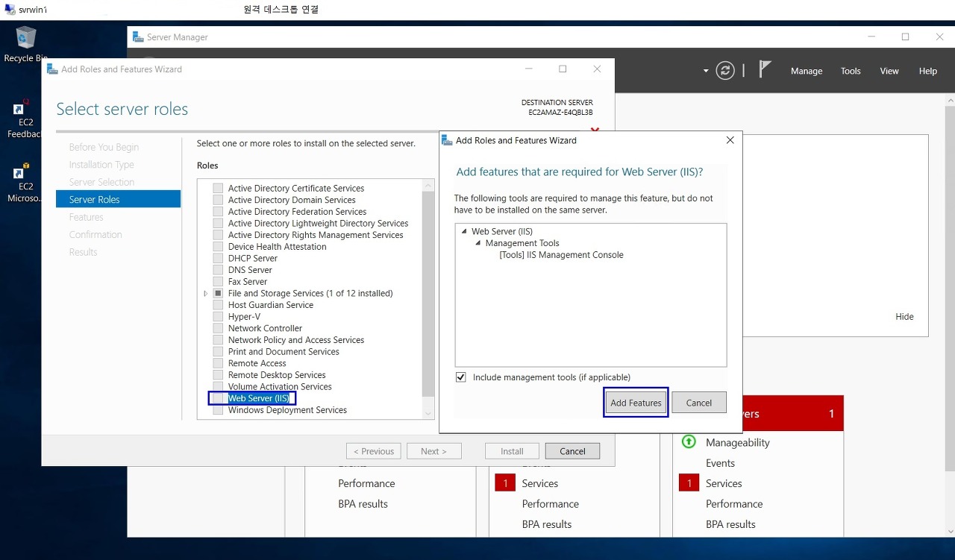Click the Previous button in the wizard
The height and width of the screenshot is (560, 955).
pos(374,451)
